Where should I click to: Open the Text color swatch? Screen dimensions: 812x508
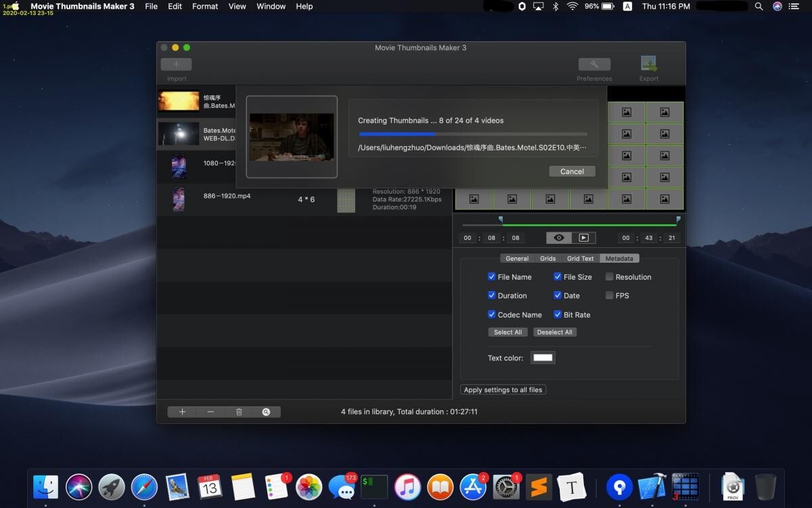[x=543, y=358]
